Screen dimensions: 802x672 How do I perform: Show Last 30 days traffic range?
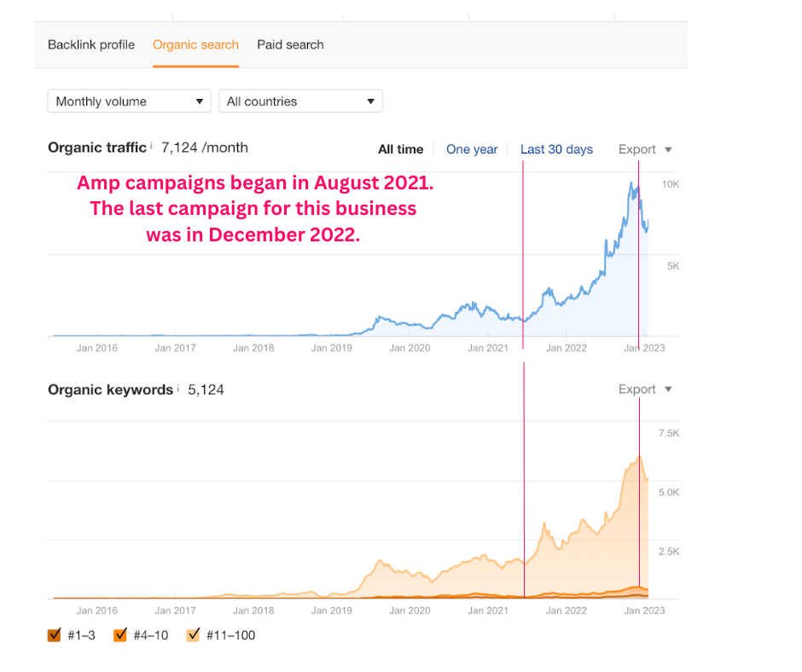point(556,149)
